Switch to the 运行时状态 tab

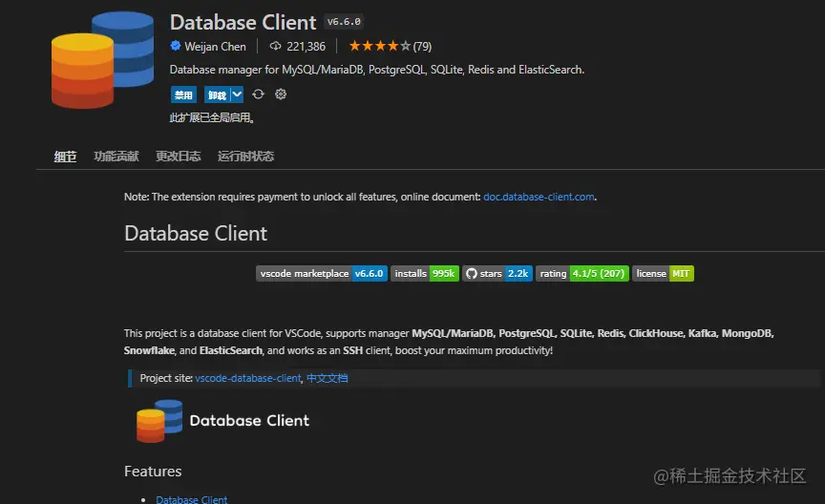coord(245,157)
